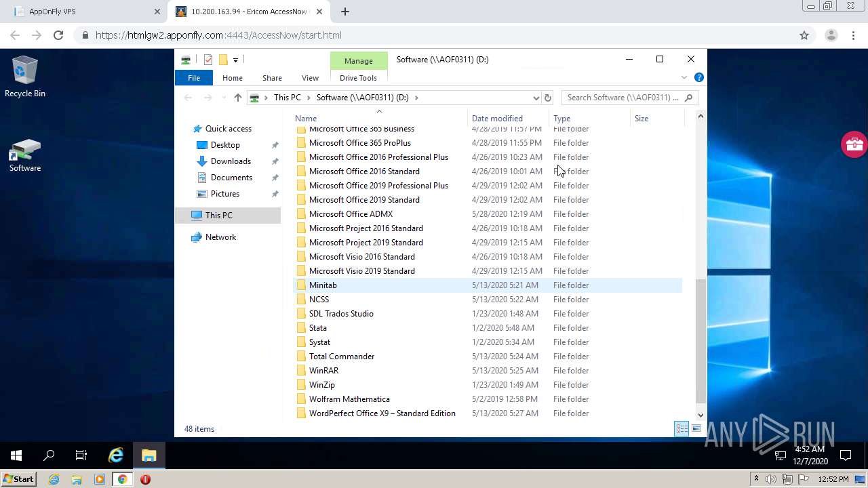
Task: Click the WinZip folder icon
Action: coord(301,385)
